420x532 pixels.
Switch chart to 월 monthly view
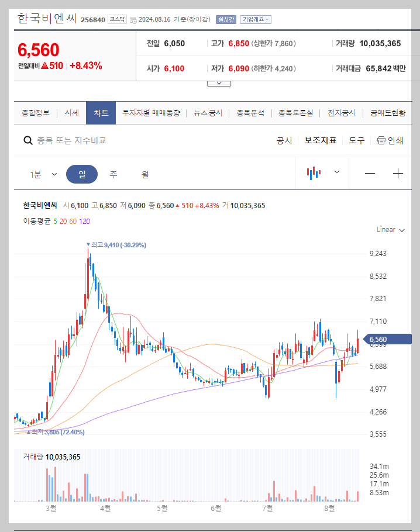point(144,174)
